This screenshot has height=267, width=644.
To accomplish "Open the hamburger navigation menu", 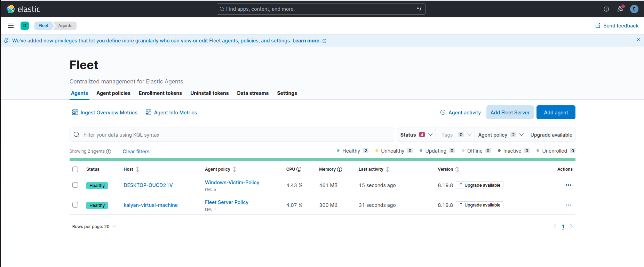I will (x=11, y=26).
